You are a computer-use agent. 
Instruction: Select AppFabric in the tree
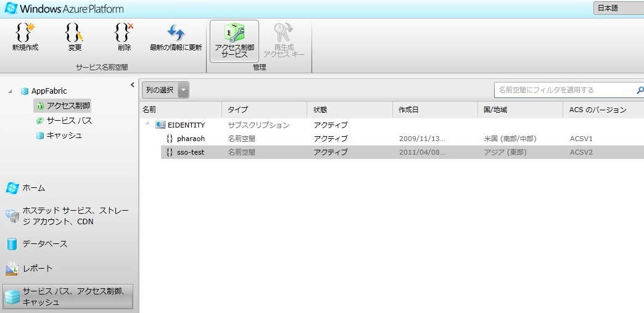point(49,91)
